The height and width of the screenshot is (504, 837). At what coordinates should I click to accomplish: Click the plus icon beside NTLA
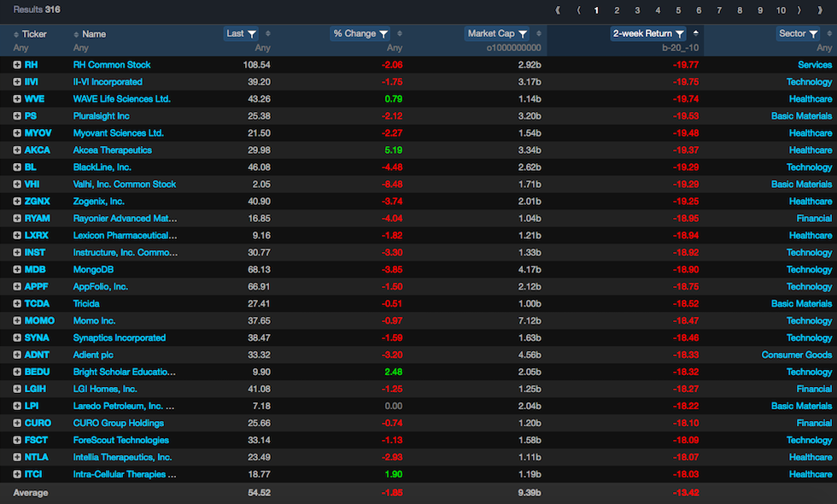coord(17,458)
